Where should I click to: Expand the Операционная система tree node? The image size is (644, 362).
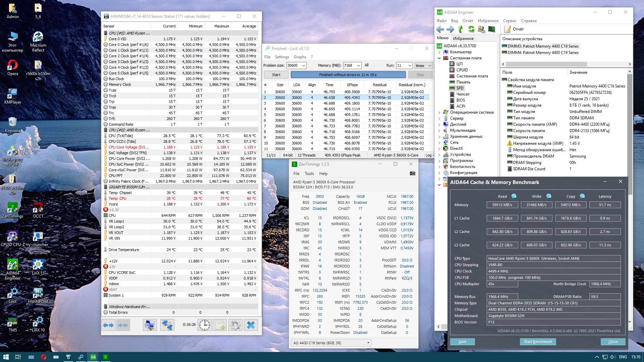[x=439, y=112]
